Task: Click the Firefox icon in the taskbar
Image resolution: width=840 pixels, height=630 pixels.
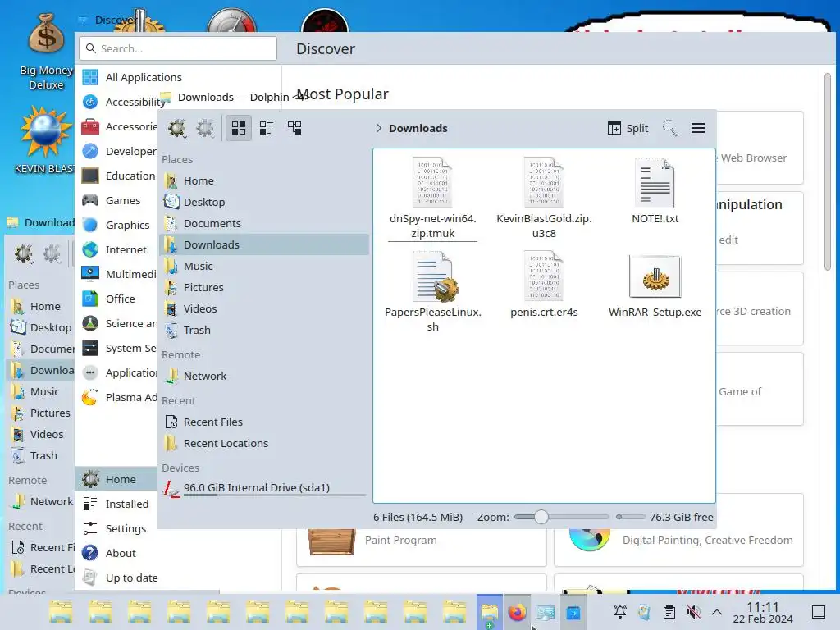Action: pos(517,612)
